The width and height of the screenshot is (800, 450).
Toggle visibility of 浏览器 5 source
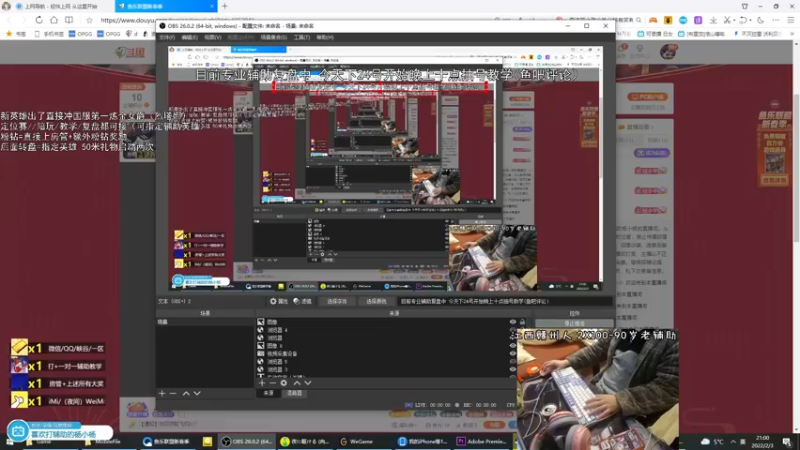(513, 361)
